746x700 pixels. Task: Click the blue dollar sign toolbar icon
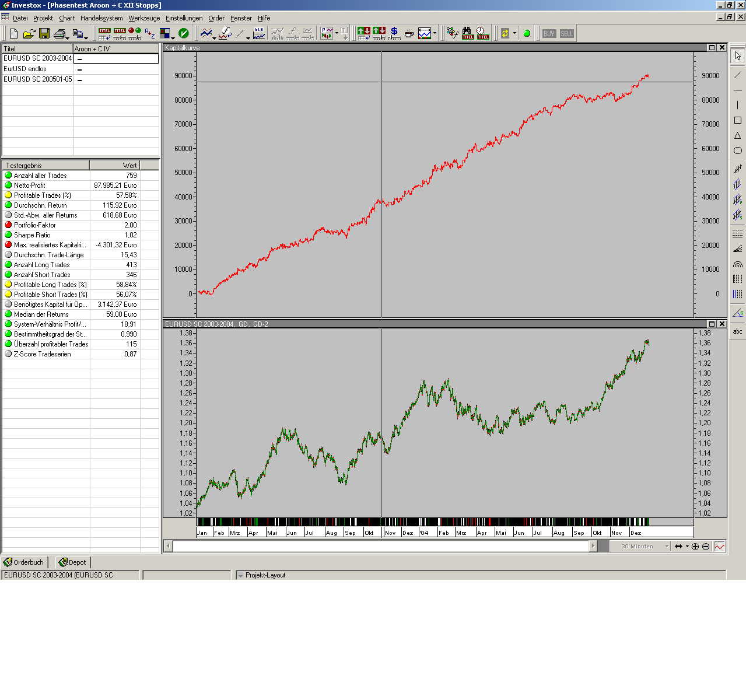394,33
